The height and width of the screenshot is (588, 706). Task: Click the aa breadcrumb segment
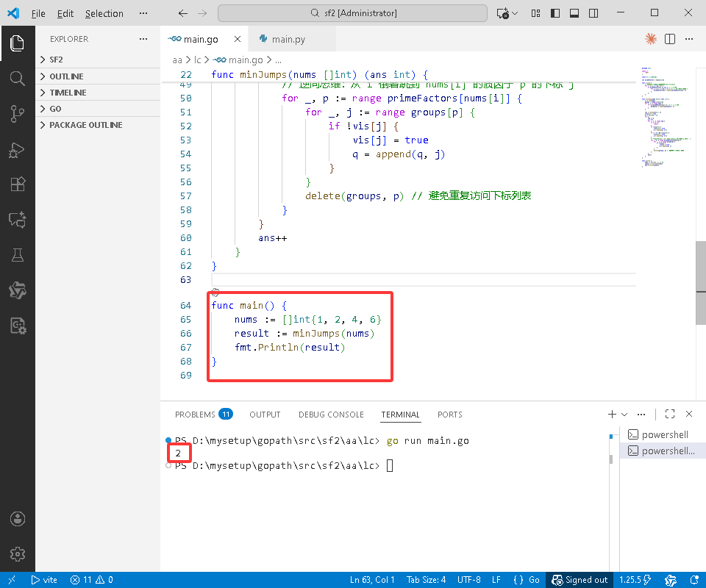(177, 60)
